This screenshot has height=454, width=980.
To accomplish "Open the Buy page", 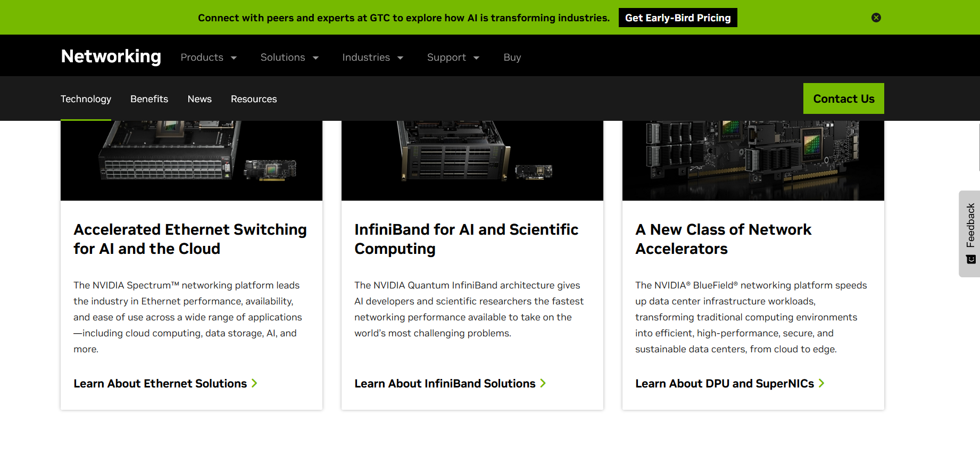I will (512, 57).
